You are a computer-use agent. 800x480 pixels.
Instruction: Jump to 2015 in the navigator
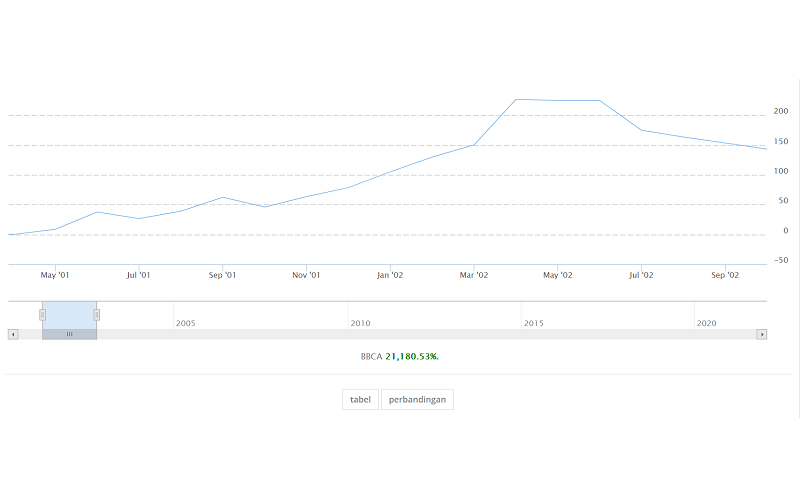[534, 323]
